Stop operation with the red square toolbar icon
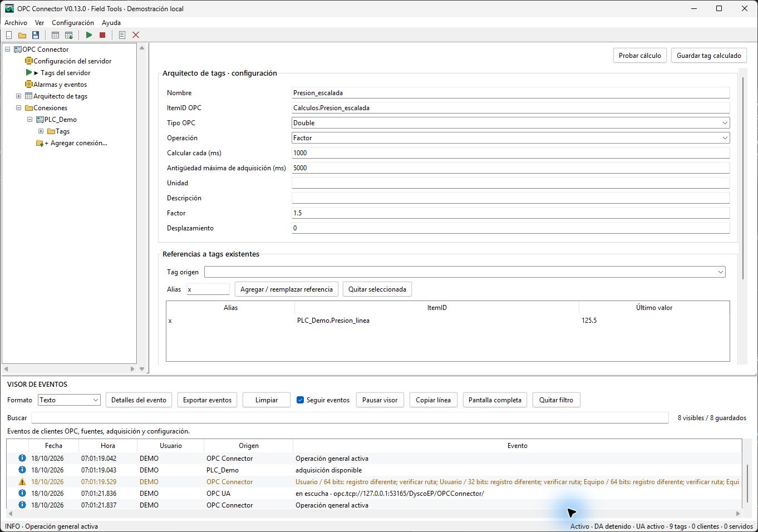Image resolution: width=758 pixels, height=532 pixels. click(x=102, y=35)
